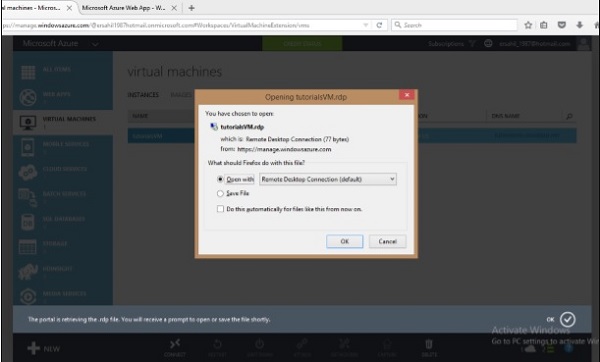Click the Subscriptions filter funnel icon

point(472,44)
